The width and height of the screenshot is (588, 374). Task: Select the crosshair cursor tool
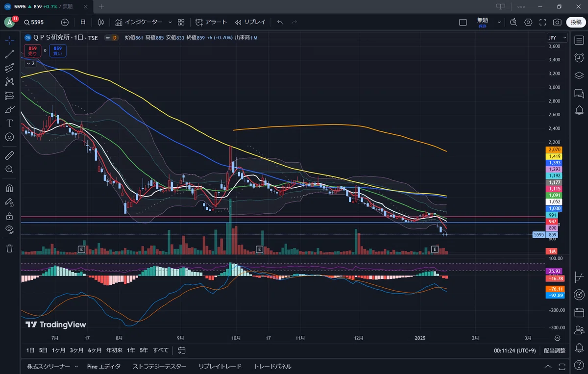pos(9,40)
